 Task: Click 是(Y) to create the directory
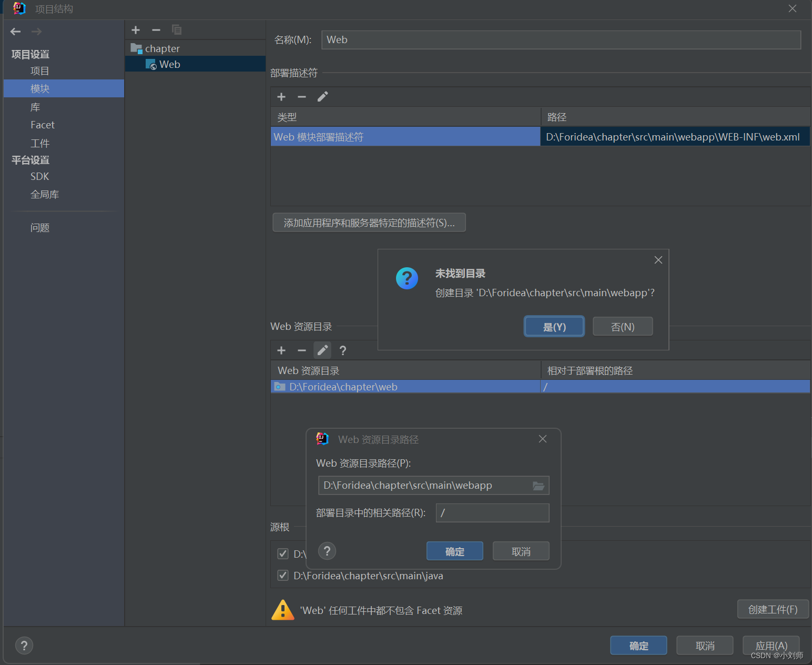point(554,327)
